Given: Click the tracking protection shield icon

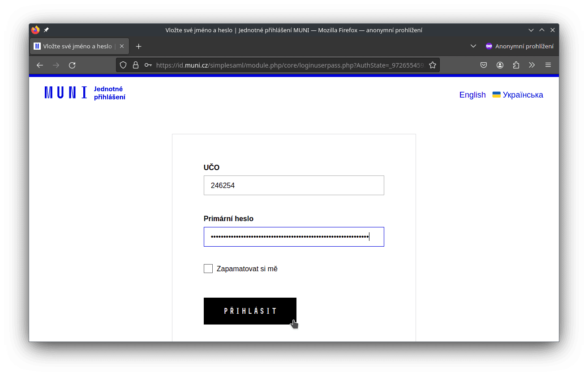Looking at the screenshot, I should coord(123,65).
